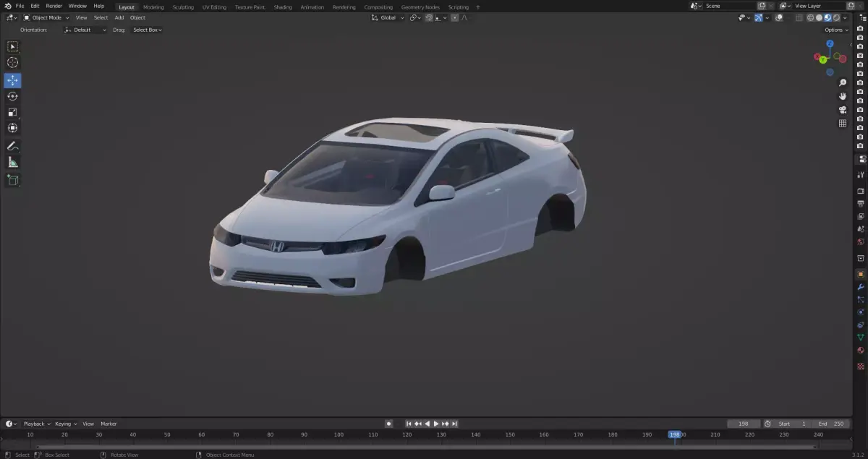Toggle snapping magnet in viewport header

click(428, 17)
